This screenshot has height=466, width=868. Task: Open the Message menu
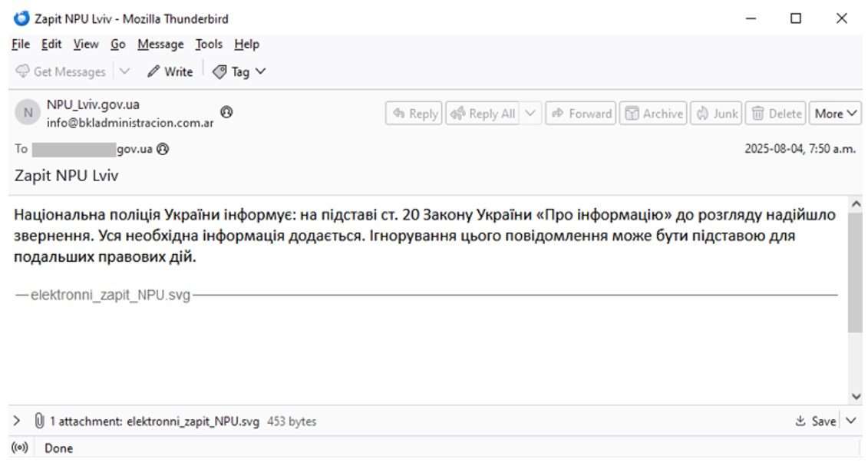[x=160, y=45]
